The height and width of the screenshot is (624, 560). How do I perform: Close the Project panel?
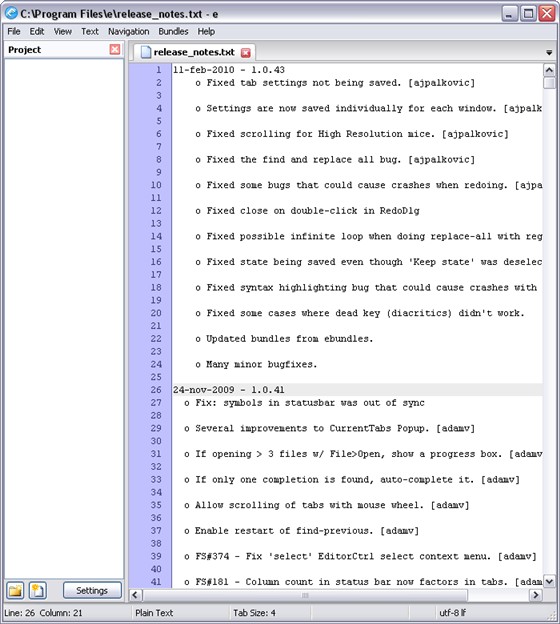[115, 49]
